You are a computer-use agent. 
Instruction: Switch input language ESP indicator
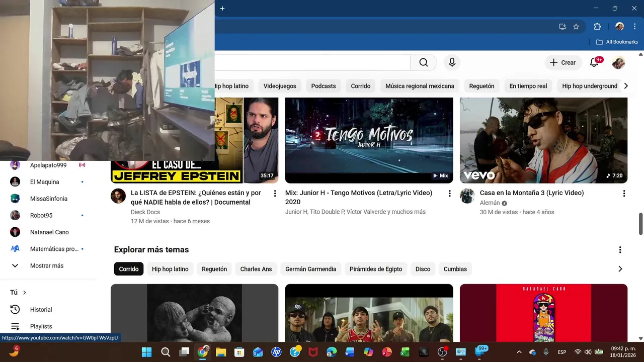coord(562,352)
